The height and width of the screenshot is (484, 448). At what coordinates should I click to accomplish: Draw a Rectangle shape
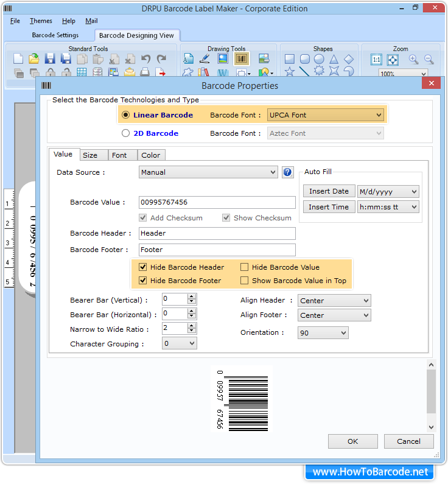289,58
